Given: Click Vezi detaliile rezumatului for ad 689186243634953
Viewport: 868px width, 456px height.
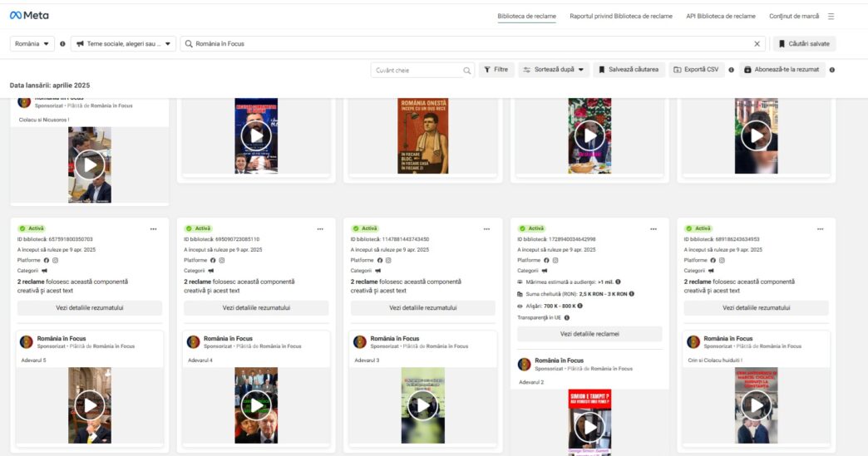Looking at the screenshot, I should point(757,308).
